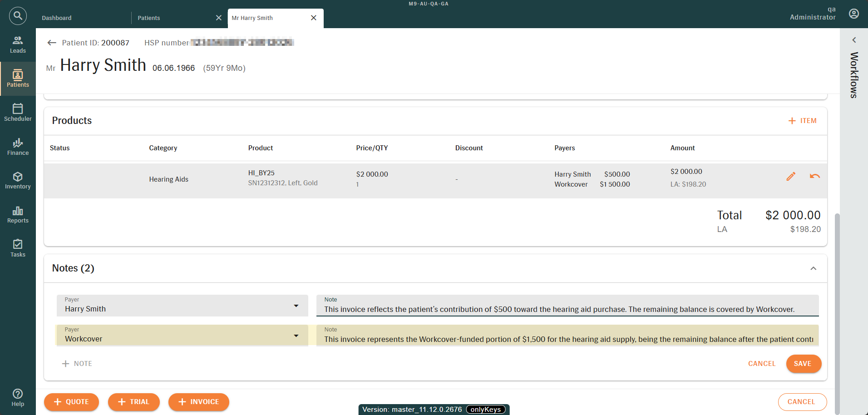Open the Workcover payer dropdown
The image size is (868, 415).
[296, 336]
